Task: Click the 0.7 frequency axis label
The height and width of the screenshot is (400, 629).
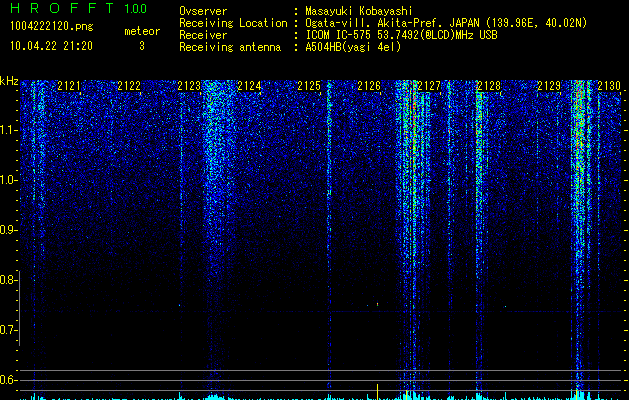Action: click(8, 330)
